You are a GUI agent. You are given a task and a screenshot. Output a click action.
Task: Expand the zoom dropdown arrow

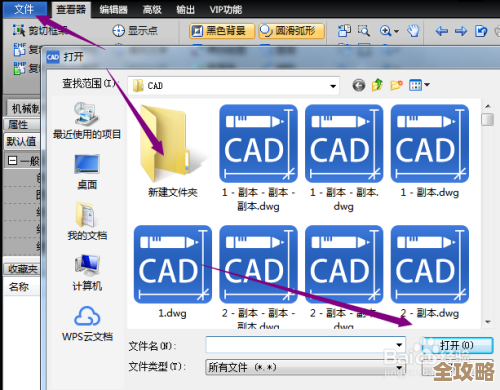pos(396,31)
